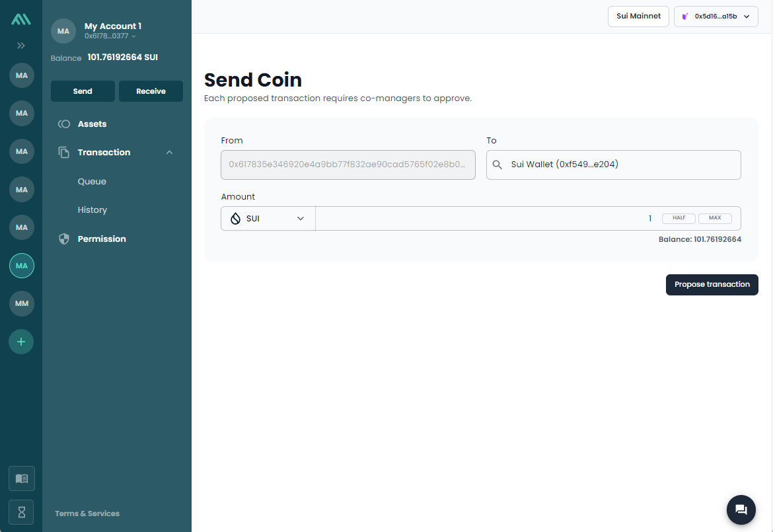Image resolution: width=773 pixels, height=532 pixels.
Task: Open the SUI coin dropdown
Action: tap(268, 218)
